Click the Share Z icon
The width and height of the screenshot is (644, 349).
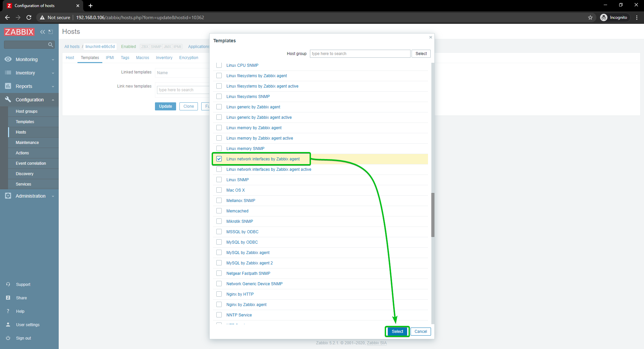(8, 298)
